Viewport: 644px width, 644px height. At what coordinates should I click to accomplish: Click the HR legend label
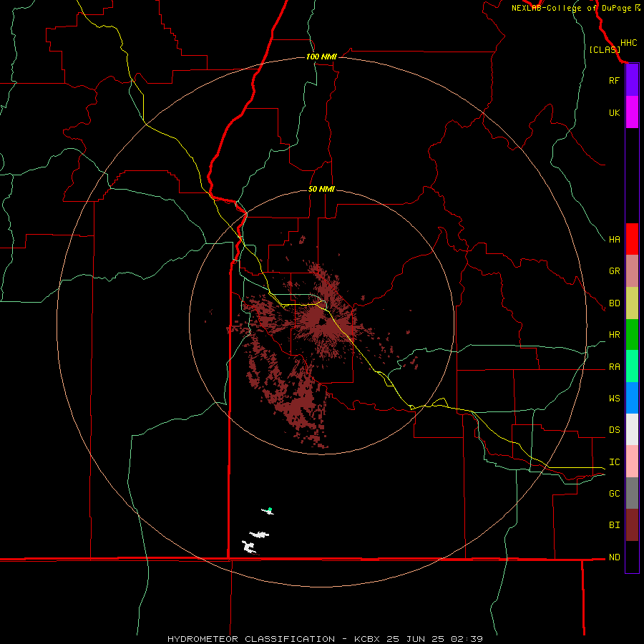[614, 335]
